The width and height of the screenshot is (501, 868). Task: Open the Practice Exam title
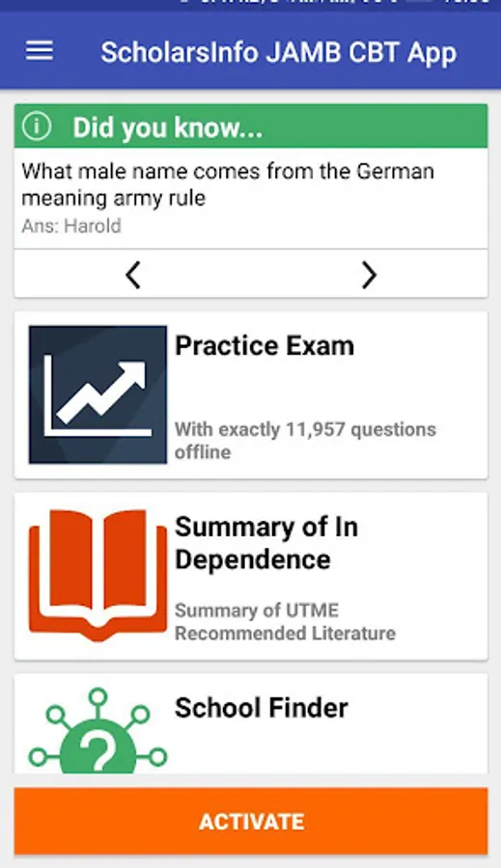[x=264, y=346]
